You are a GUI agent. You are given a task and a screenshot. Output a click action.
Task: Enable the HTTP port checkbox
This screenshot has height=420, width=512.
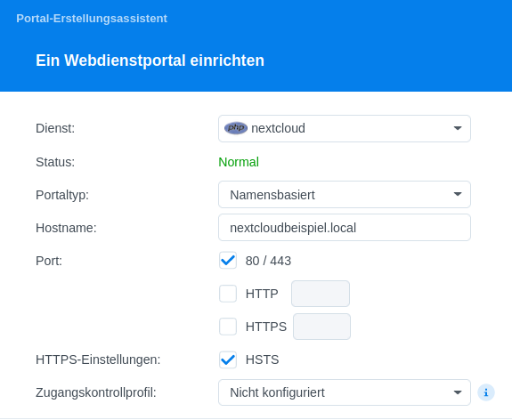click(228, 294)
